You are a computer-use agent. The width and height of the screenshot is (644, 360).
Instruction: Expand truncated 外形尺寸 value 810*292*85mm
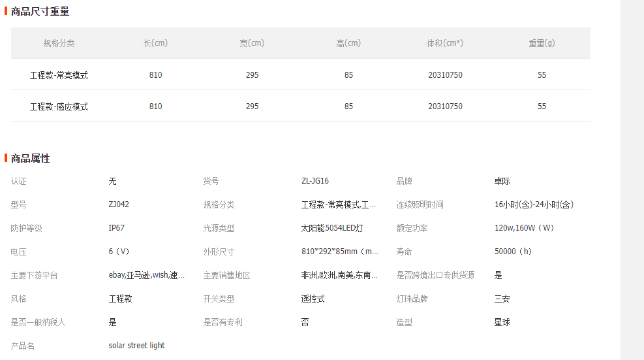(339, 252)
